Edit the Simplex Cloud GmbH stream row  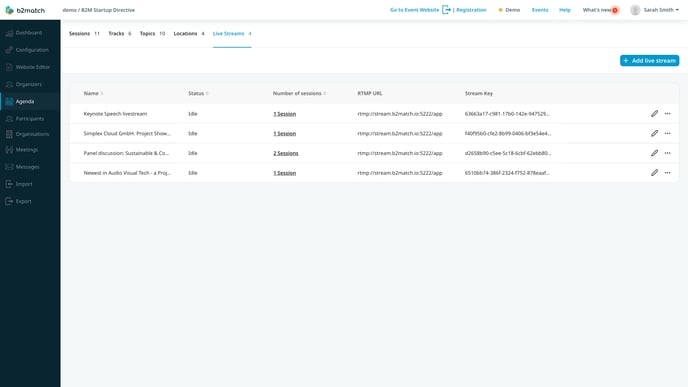pyautogui.click(x=654, y=133)
